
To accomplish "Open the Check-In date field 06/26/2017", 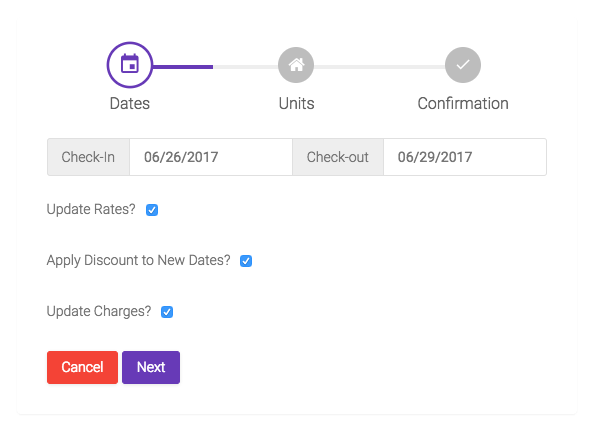I will (211, 157).
